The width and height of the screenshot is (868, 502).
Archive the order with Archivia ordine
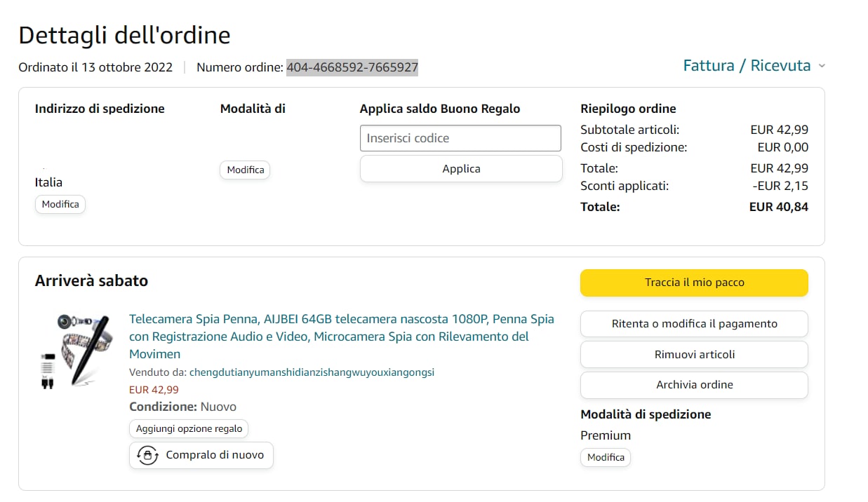[x=694, y=384]
